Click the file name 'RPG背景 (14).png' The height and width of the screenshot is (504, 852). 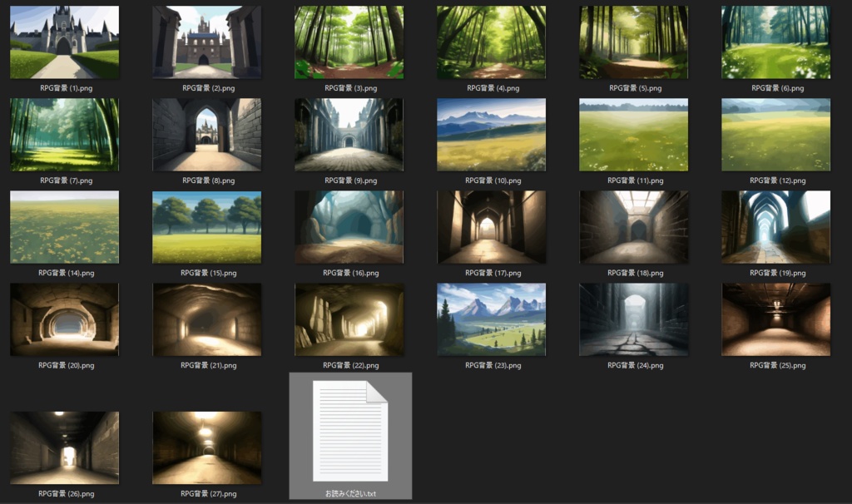point(67,273)
